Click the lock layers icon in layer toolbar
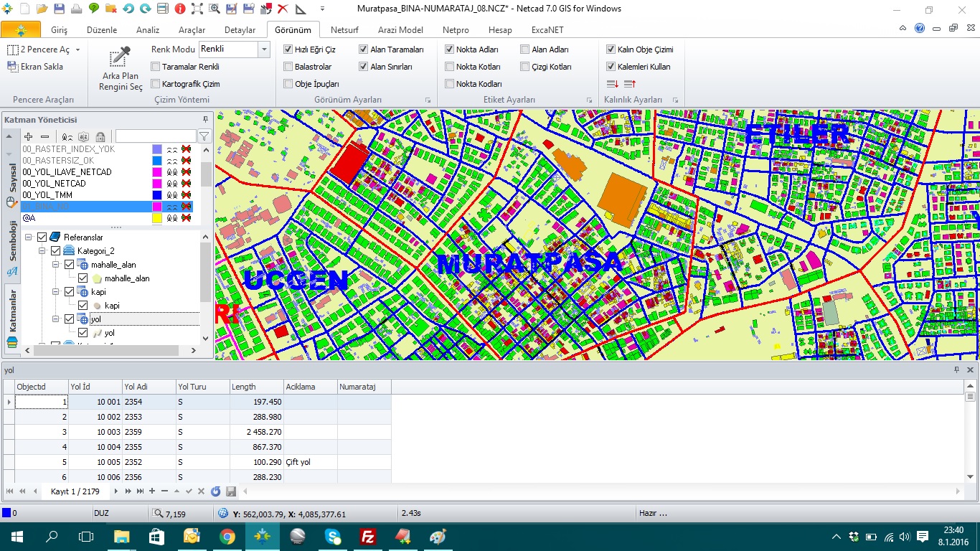Screen dimensions: 980x551 click(100, 136)
